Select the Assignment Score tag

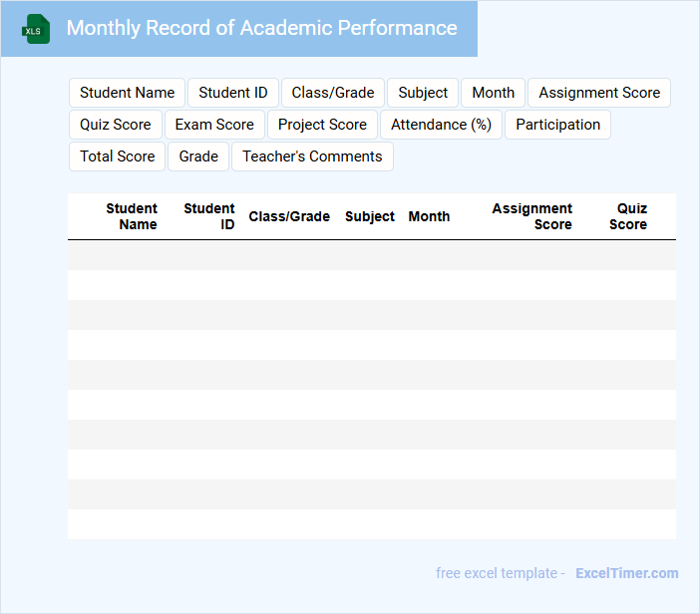tap(599, 93)
